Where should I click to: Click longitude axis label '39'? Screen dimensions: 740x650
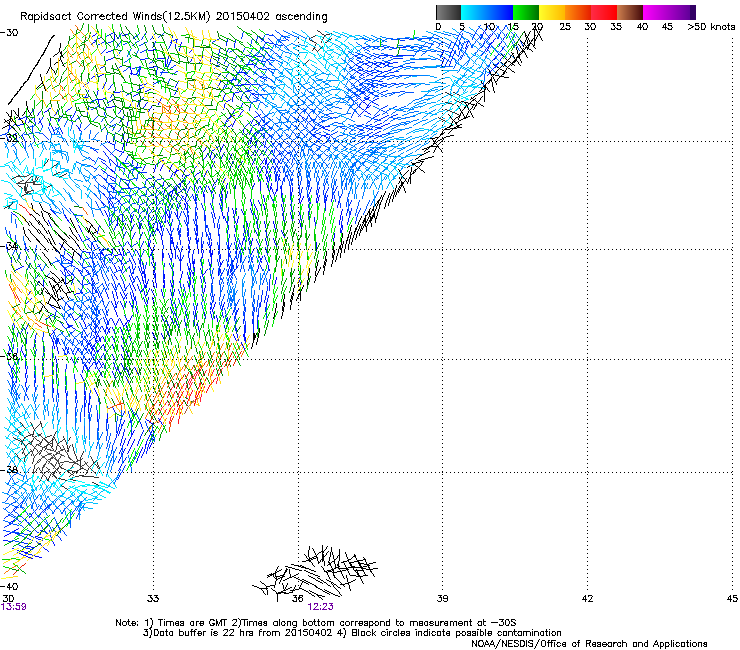(x=442, y=599)
